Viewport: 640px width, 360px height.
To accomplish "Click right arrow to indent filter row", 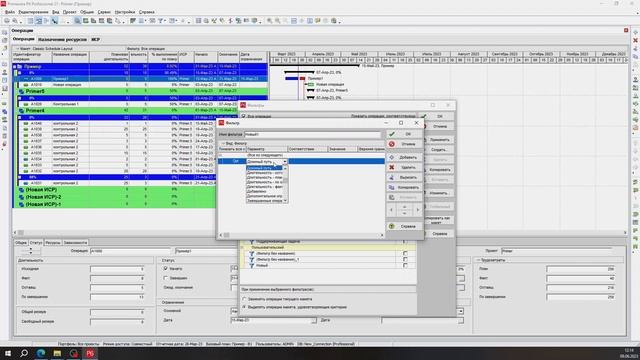I will (418, 210).
